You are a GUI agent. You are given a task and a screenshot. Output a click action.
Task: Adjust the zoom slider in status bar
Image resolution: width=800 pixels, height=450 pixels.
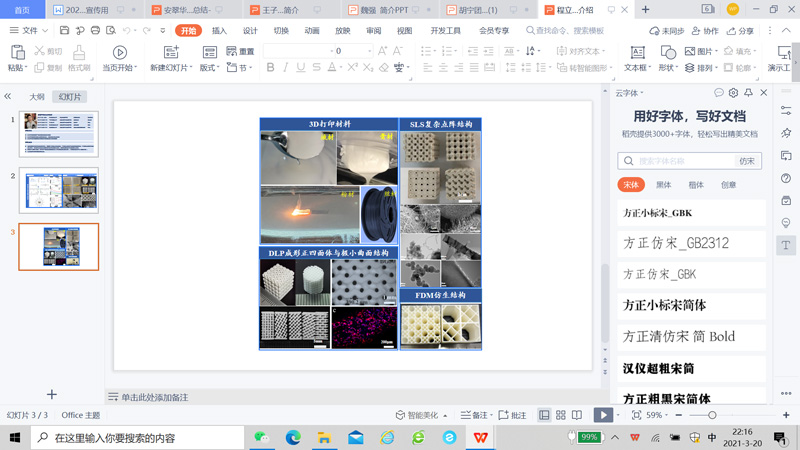[712, 415]
